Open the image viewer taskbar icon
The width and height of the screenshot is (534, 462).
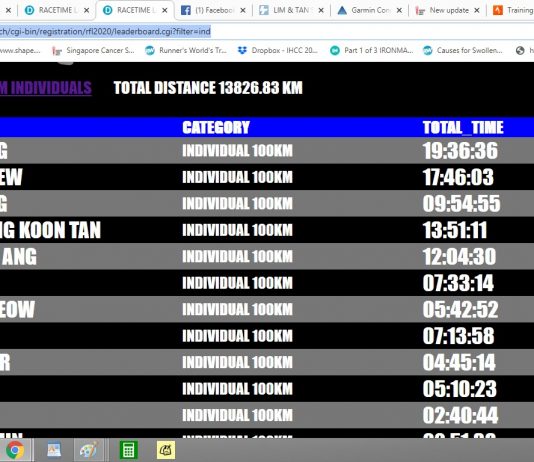54,450
